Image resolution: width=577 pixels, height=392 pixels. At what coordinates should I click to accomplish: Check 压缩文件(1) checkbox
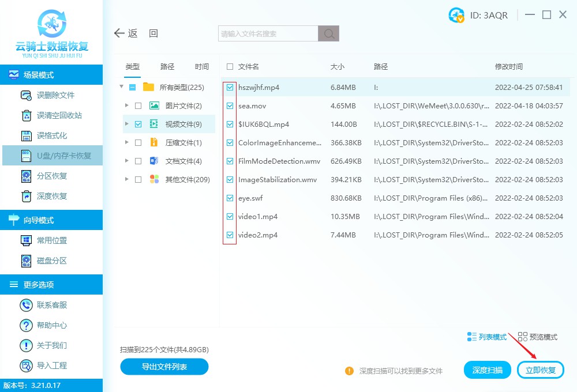[x=138, y=143]
